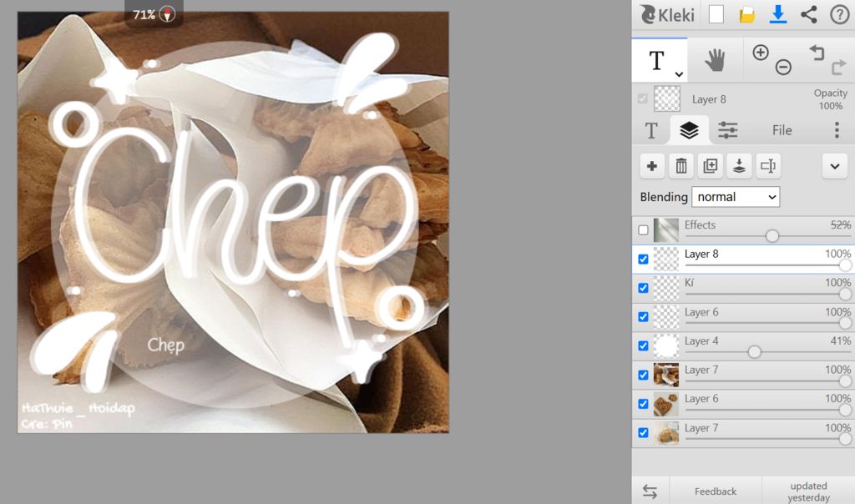Viewport: 855px width, 504px height.
Task: Undo the last action
Action: tap(817, 53)
